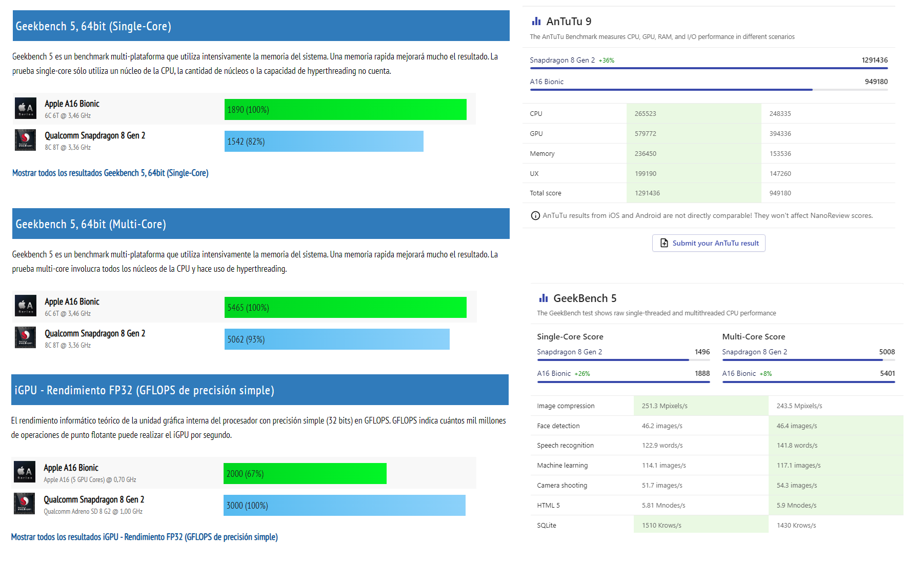Click Apple A16 Bionic name in Single-Core list
924x563 pixels.
pos(72,104)
